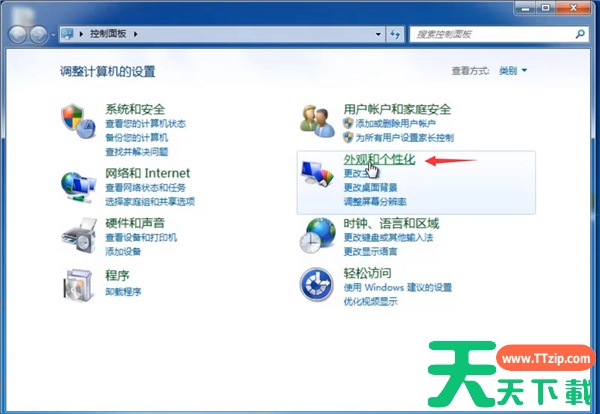
Task: Open 程序 category heading
Action: point(117,275)
